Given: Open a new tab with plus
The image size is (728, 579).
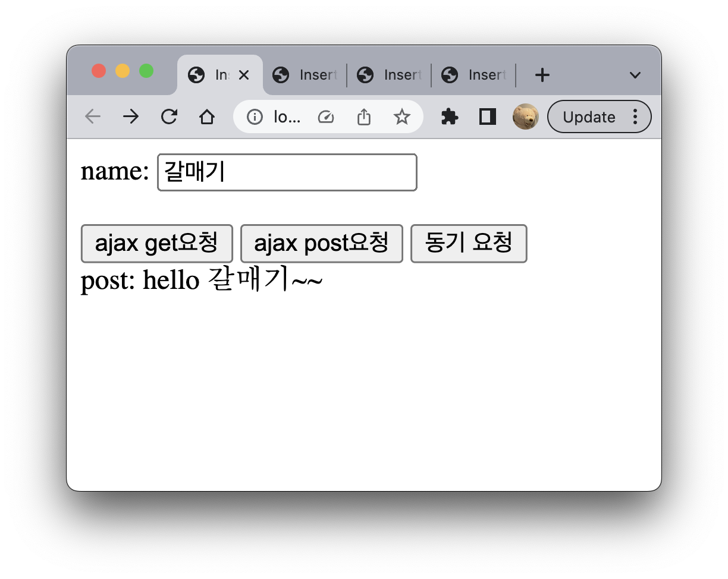Looking at the screenshot, I should click(x=542, y=75).
